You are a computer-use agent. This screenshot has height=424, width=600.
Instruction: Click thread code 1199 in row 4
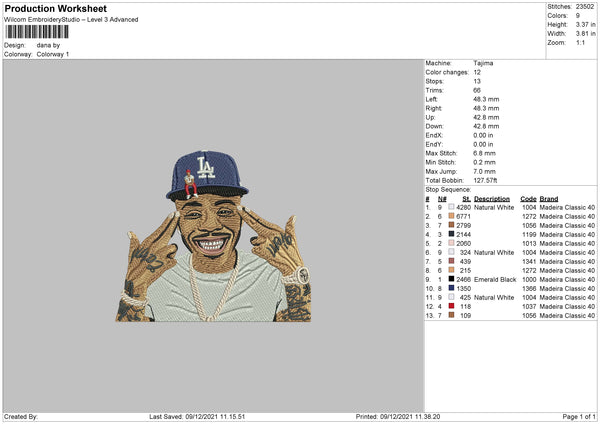529,235
